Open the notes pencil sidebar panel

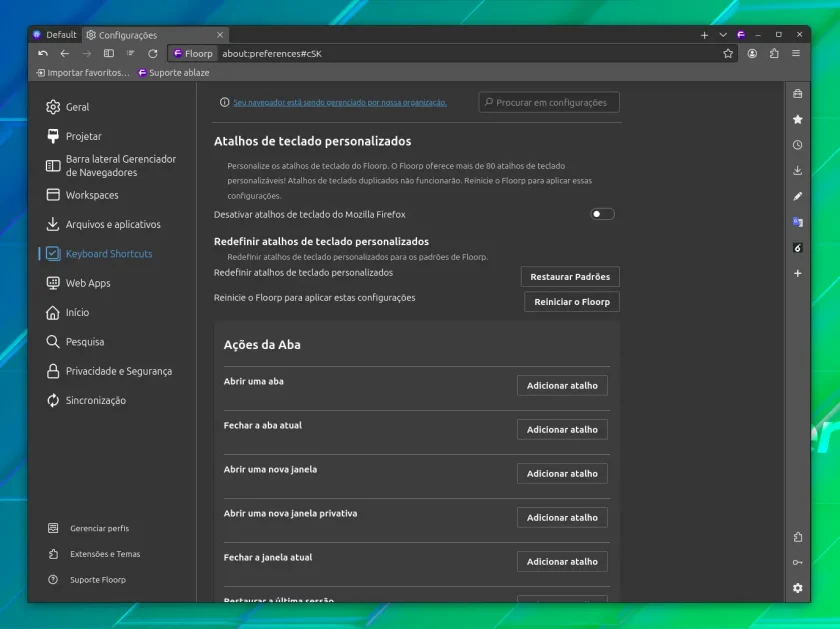point(797,196)
